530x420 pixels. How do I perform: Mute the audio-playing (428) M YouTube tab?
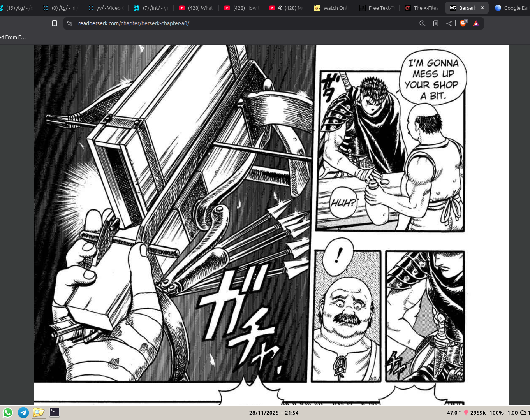(x=280, y=8)
